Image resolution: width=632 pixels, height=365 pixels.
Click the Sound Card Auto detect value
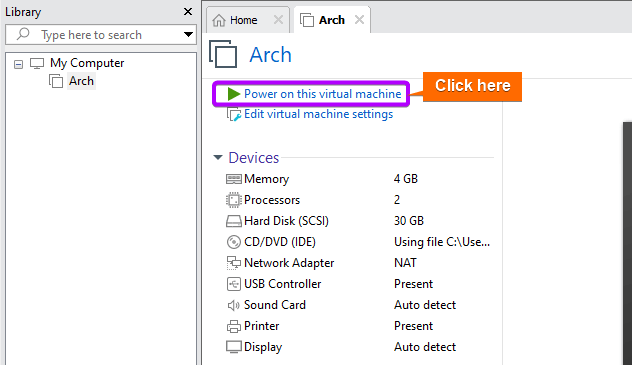(x=425, y=305)
